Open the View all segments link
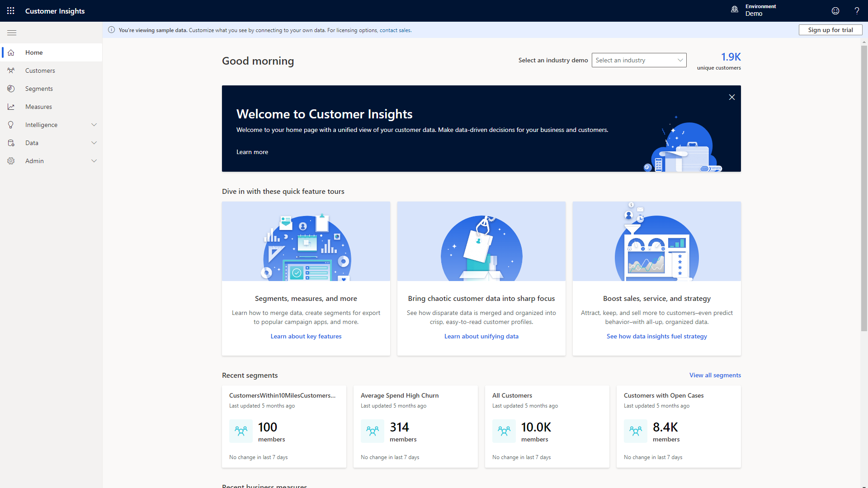The width and height of the screenshot is (868, 488). [x=715, y=375]
